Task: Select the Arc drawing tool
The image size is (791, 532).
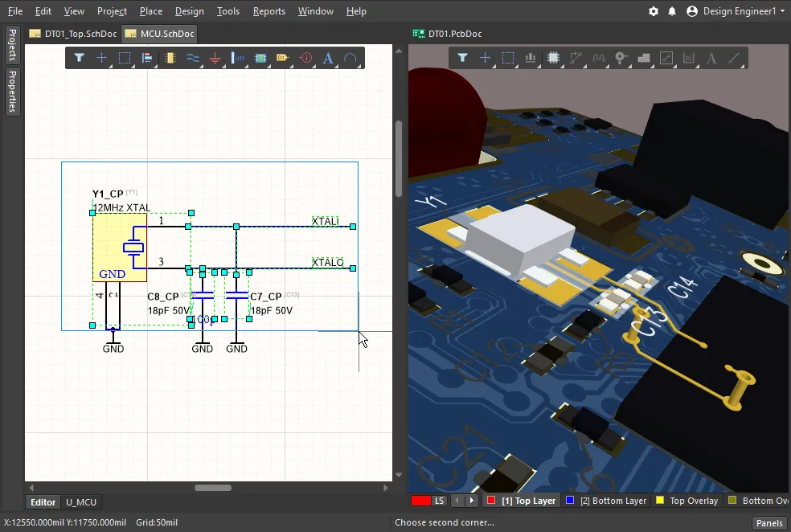Action: (350, 58)
